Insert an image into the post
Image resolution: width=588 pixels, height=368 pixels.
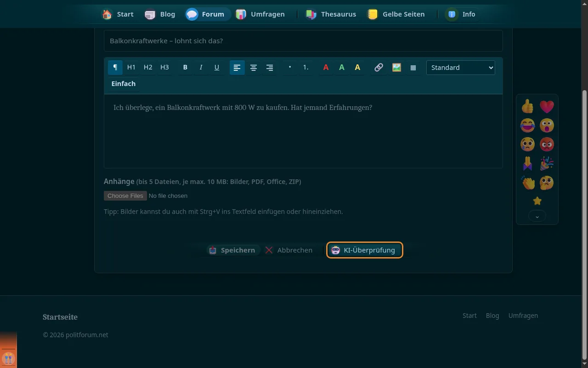[396, 68]
